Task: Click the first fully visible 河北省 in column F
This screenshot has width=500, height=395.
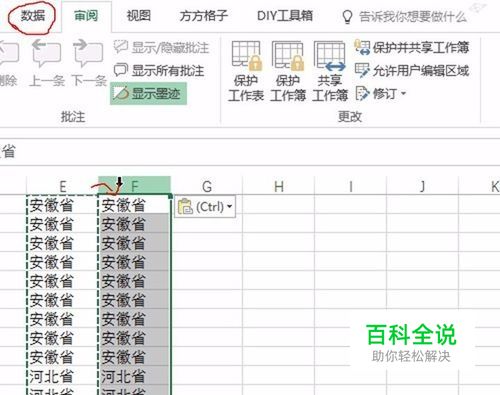Action: [135, 376]
